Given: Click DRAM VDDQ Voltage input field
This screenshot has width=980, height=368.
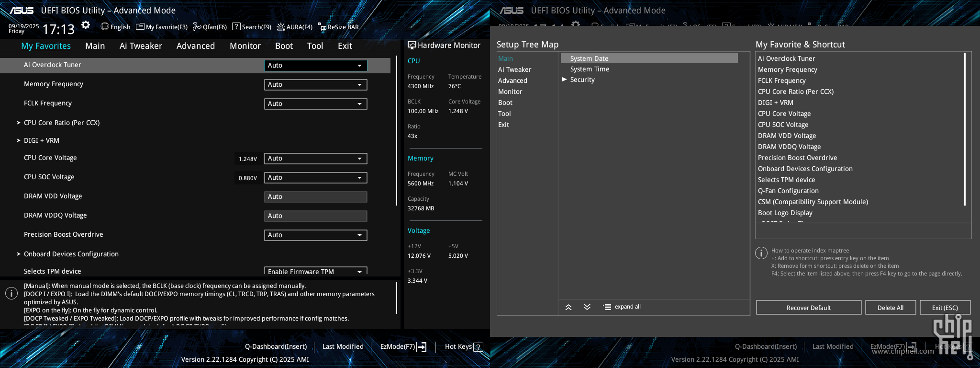Looking at the screenshot, I should 316,216.
